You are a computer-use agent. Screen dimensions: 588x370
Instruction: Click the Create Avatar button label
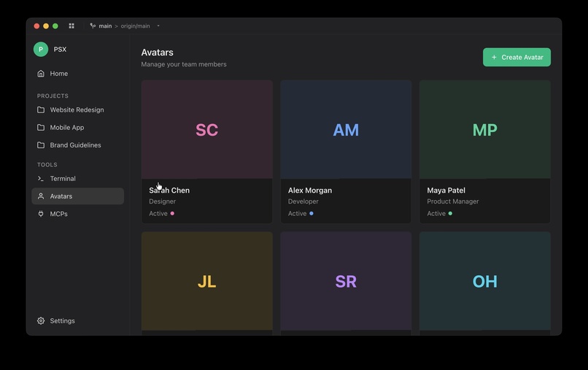[522, 58]
